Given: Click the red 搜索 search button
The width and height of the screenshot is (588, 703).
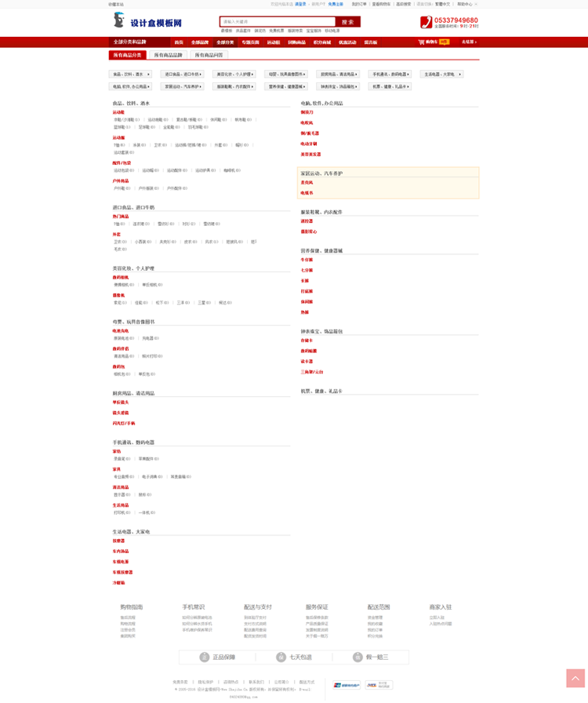Looking at the screenshot, I should tap(348, 22).
